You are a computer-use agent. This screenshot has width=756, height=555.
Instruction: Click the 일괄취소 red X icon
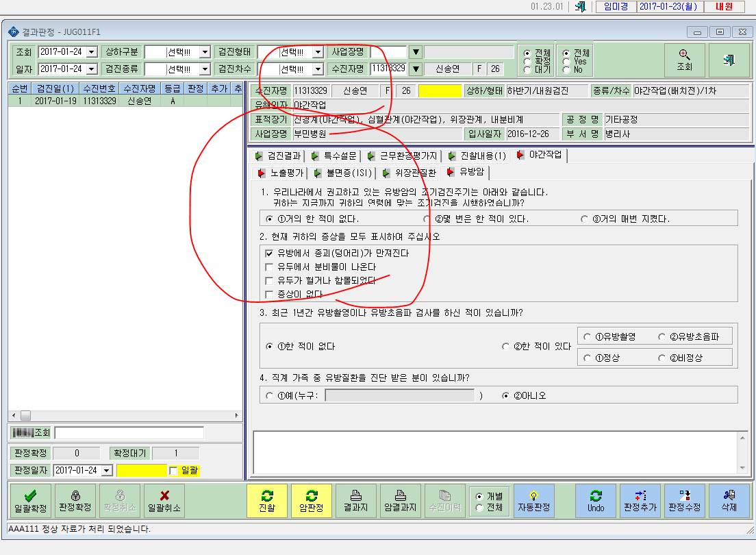164,495
